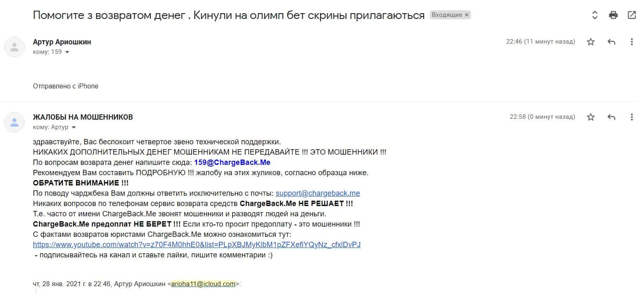
Task: Open more options for ЖАЛОБЫ НА МОШЕННИКОВ message
Action: click(632, 117)
